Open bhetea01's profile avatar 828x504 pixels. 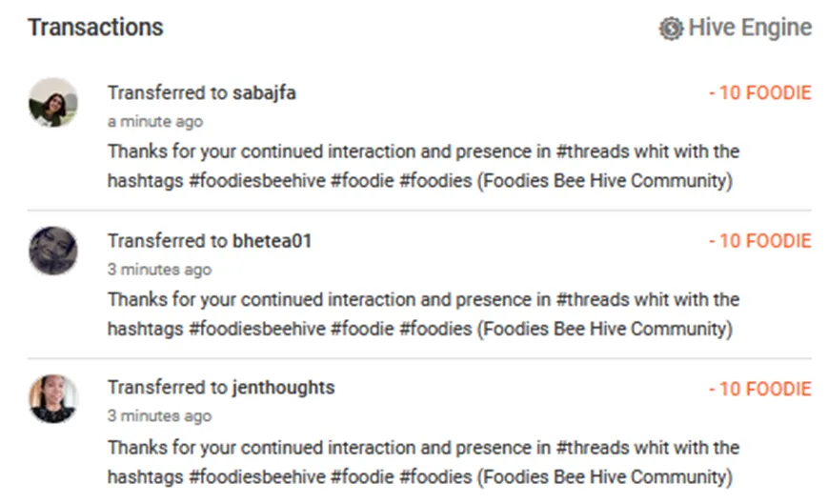coord(53,251)
